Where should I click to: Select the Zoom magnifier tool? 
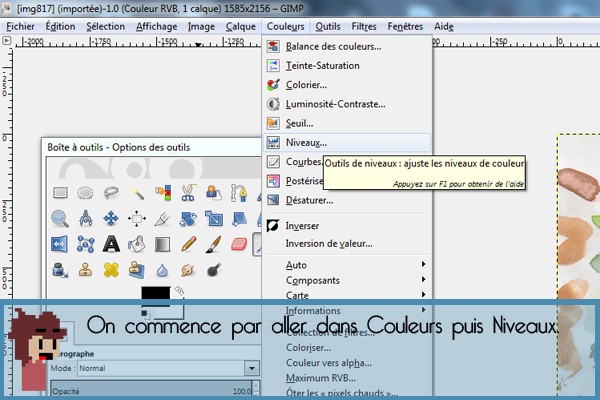pos(60,219)
